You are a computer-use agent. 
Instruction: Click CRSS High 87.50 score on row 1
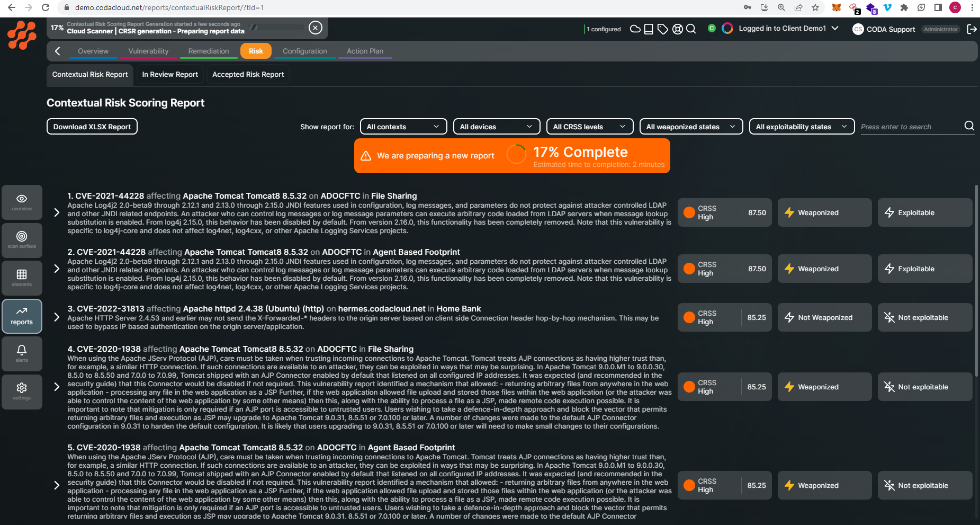[x=725, y=212]
